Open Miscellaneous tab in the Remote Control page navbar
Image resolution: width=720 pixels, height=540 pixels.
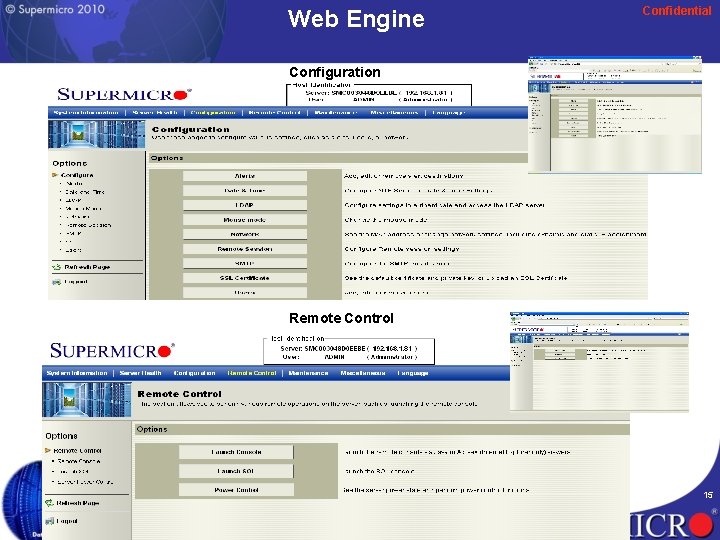tap(363, 373)
